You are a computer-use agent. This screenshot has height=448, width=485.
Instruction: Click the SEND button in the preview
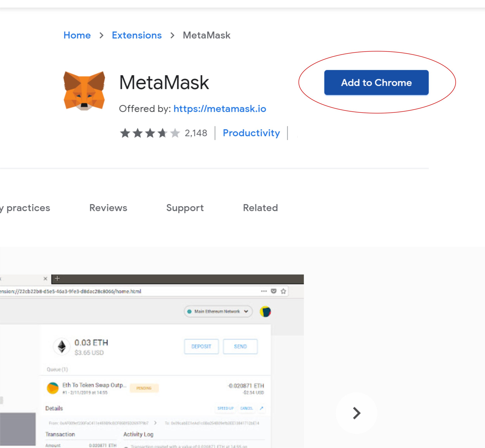click(x=240, y=346)
